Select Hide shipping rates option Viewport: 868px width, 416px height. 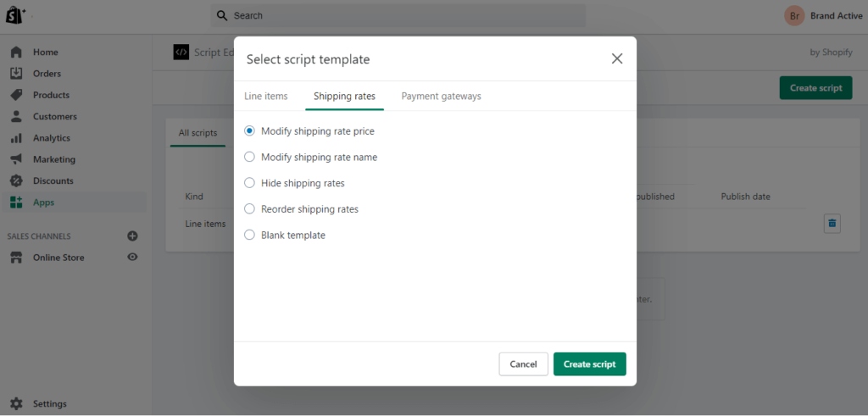coord(249,183)
